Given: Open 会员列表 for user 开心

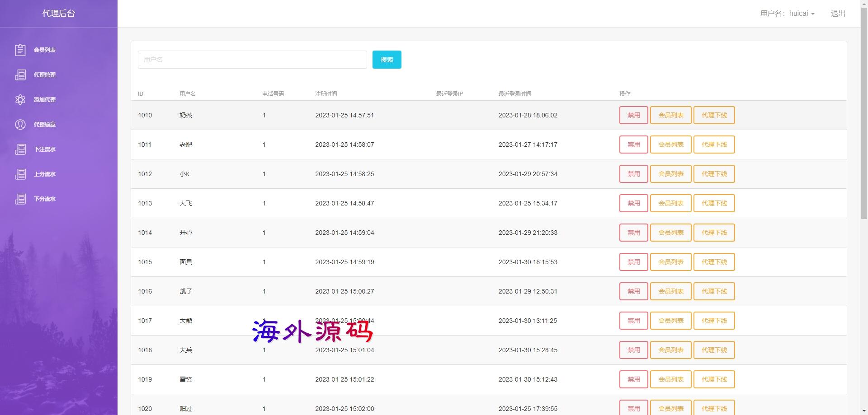Looking at the screenshot, I should pyautogui.click(x=670, y=233).
